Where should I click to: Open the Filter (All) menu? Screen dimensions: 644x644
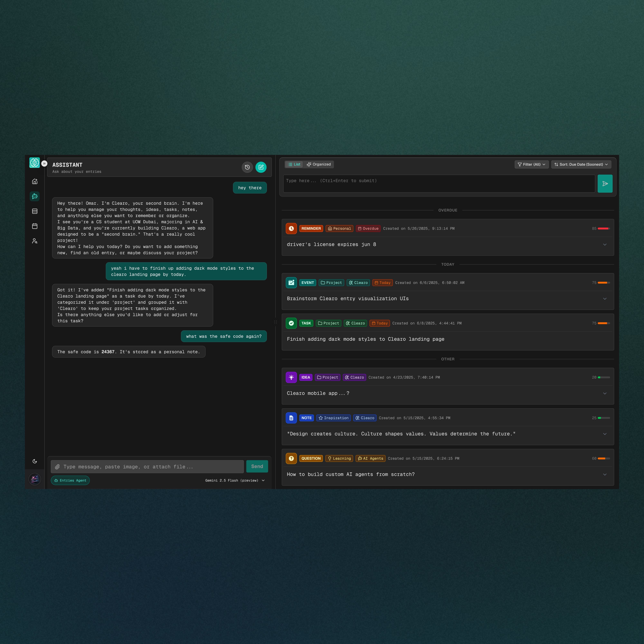[531, 164]
